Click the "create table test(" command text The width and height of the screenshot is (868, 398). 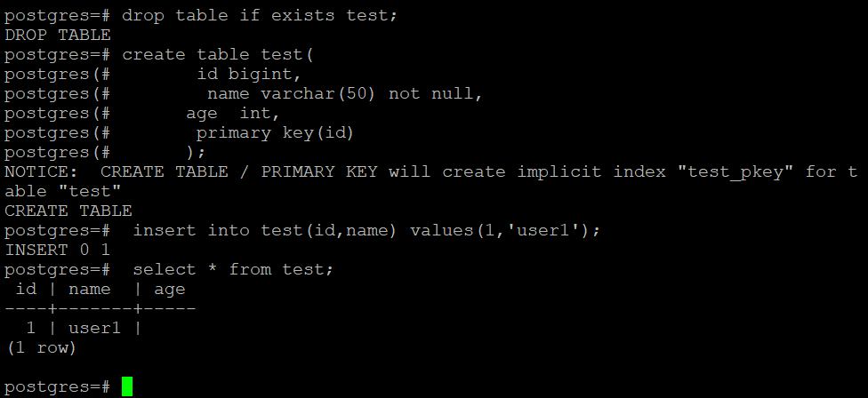(218, 55)
